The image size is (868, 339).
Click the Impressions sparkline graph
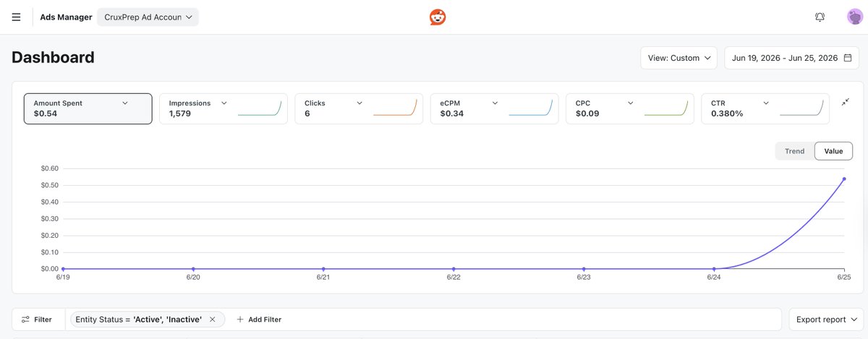tap(259, 108)
